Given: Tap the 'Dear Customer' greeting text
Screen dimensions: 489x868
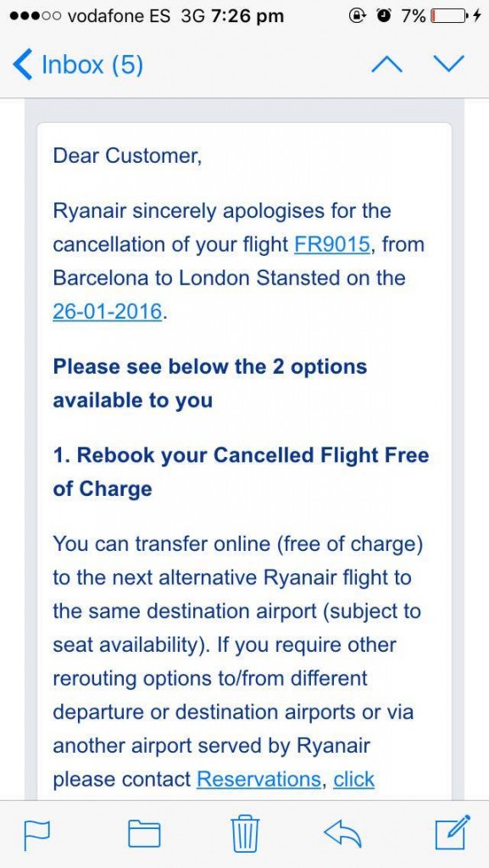Looking at the screenshot, I should tap(127, 156).
